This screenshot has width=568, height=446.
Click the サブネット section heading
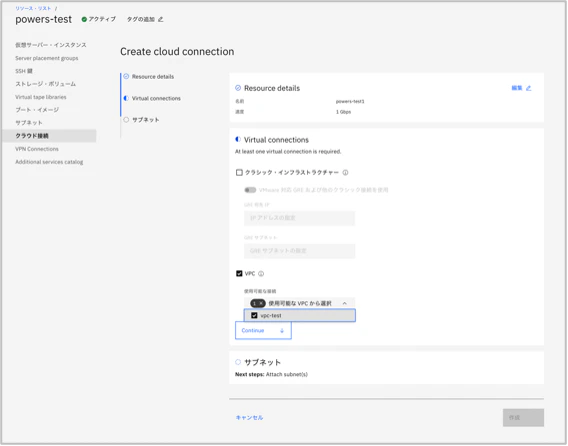pos(262,362)
